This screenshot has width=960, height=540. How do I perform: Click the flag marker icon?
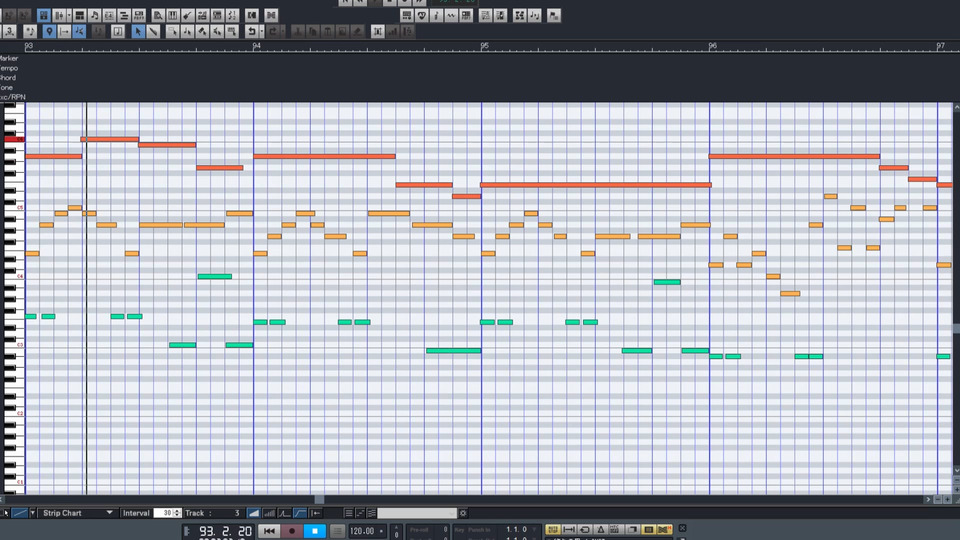[553, 15]
